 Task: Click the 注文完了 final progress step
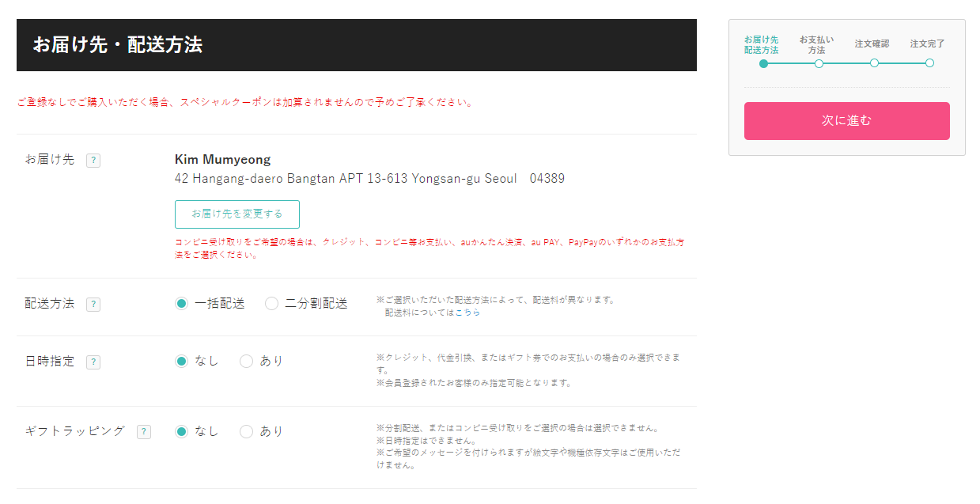click(929, 63)
